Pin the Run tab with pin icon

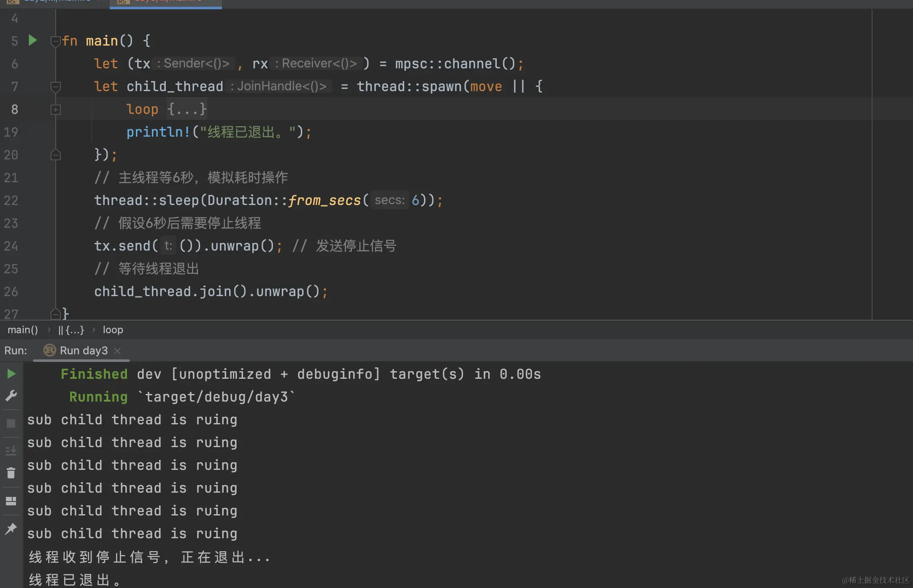pyautogui.click(x=11, y=529)
